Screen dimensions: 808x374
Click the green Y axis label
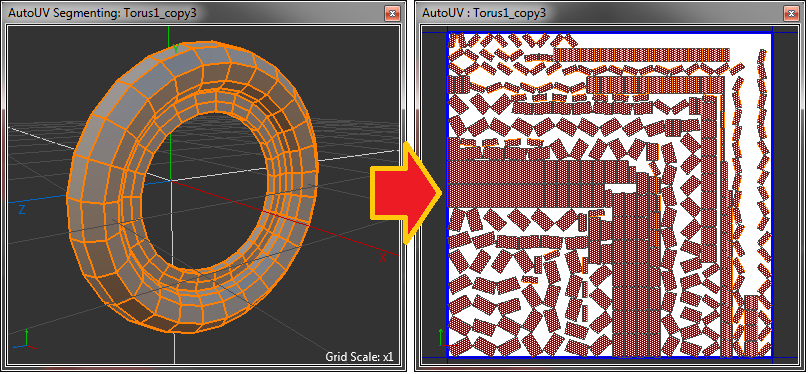click(x=176, y=49)
